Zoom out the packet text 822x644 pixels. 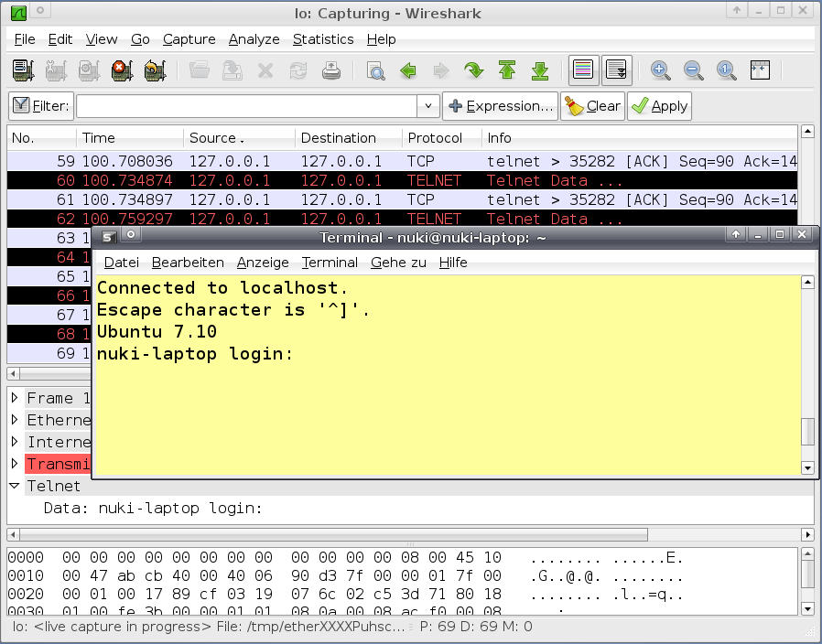tap(694, 70)
